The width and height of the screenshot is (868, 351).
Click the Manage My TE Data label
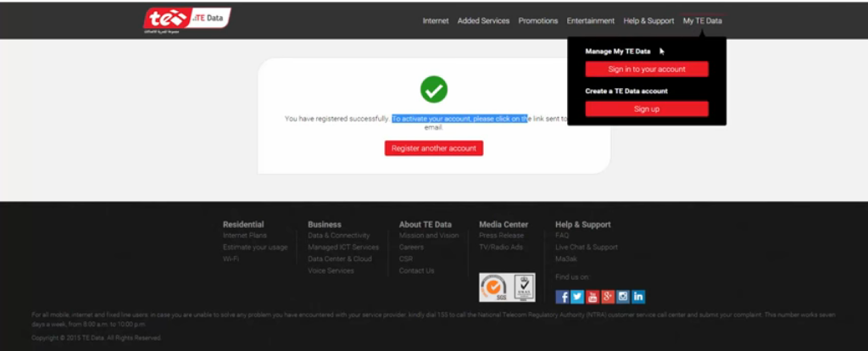[x=618, y=52]
